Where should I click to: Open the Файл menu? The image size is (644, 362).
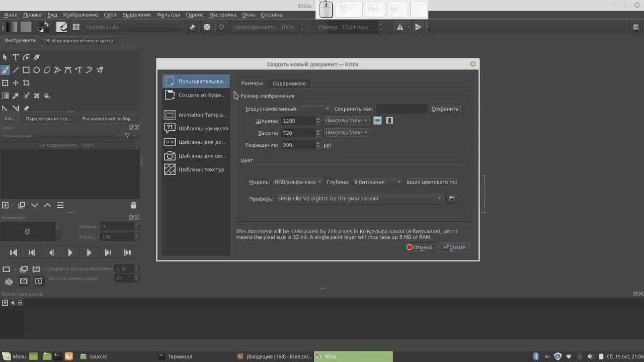pos(11,15)
